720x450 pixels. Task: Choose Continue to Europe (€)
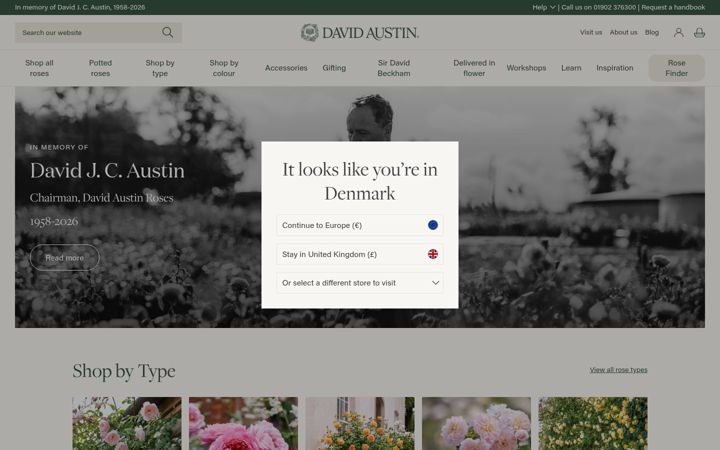point(360,225)
